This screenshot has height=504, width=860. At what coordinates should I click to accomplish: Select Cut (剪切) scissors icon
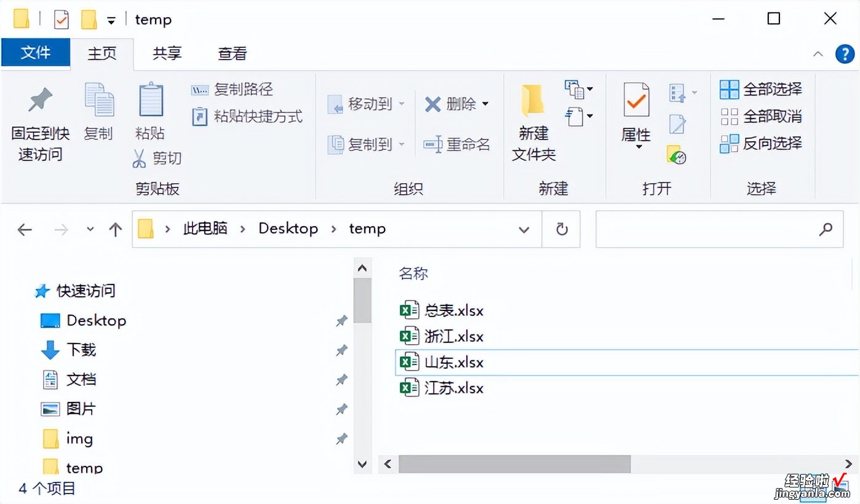(x=140, y=159)
